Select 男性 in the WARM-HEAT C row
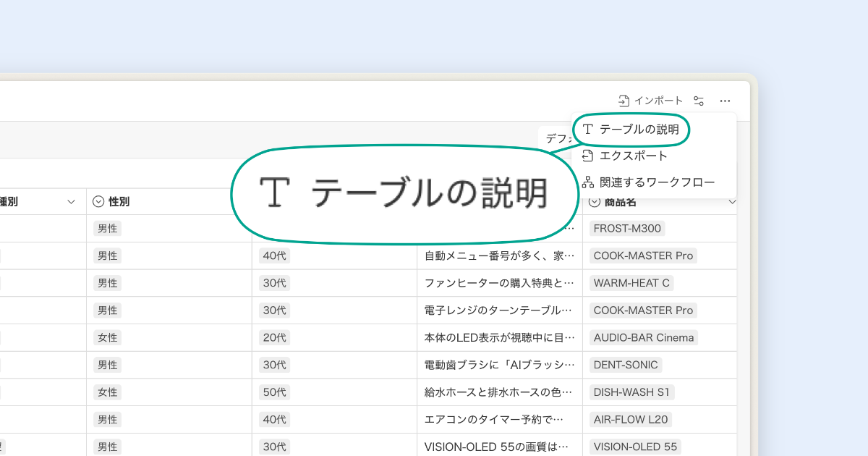Image resolution: width=868 pixels, height=456 pixels. point(108,282)
